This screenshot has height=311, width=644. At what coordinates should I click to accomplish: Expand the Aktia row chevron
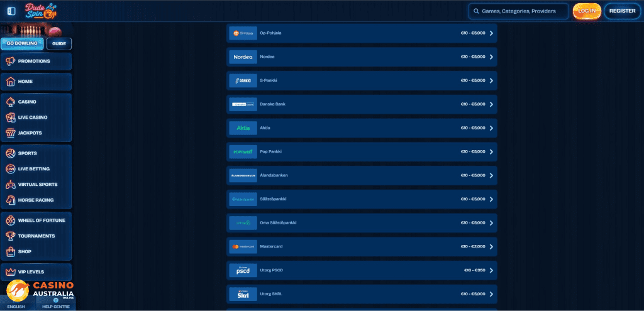coord(491,128)
